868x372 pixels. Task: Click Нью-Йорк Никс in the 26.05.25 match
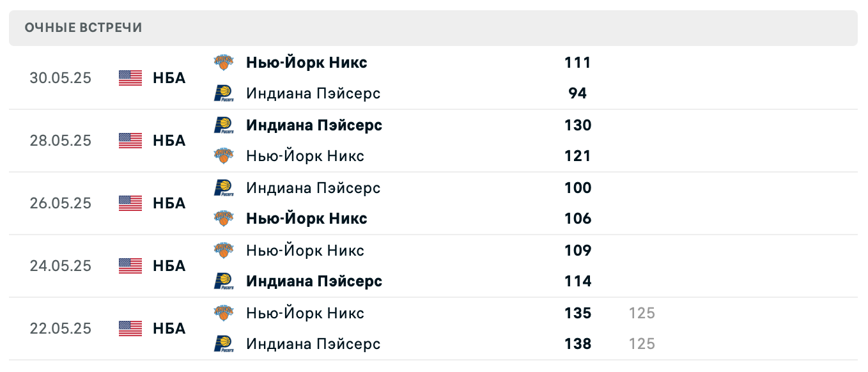(x=307, y=218)
